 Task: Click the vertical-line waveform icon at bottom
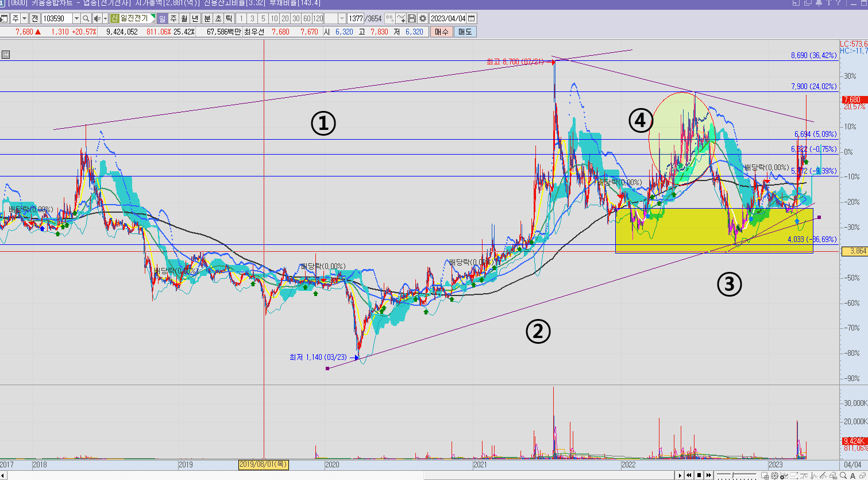click(x=813, y=475)
